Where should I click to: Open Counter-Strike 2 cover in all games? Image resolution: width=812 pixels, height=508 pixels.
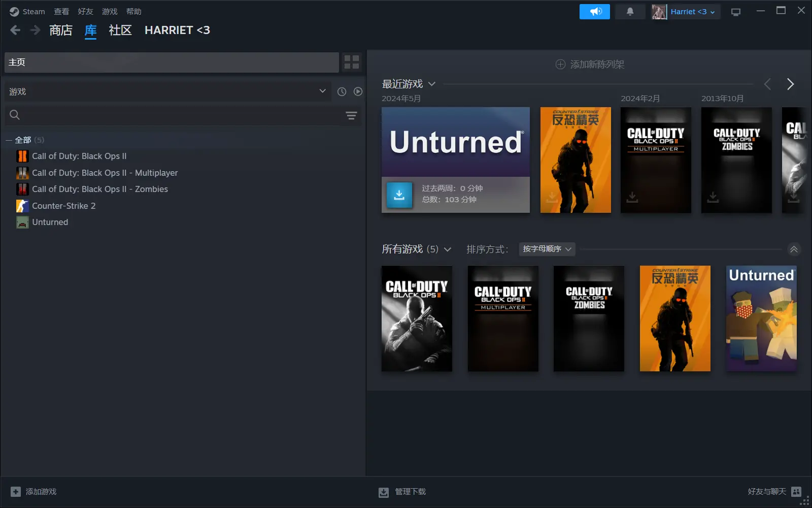click(675, 319)
